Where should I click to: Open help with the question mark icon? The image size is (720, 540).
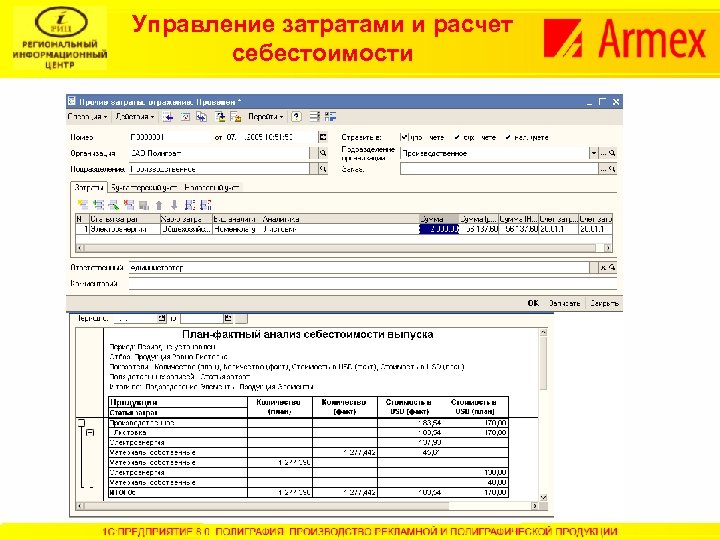[x=297, y=117]
